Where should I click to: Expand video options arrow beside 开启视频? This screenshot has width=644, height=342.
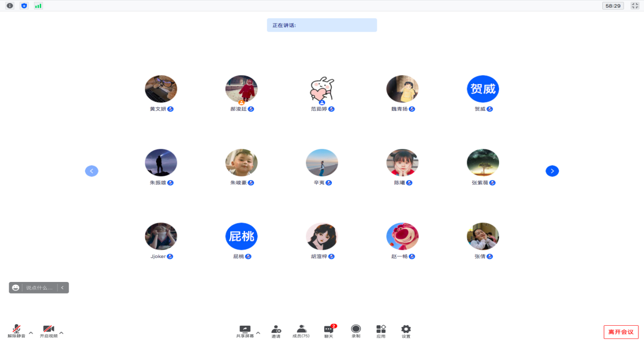[62, 333]
